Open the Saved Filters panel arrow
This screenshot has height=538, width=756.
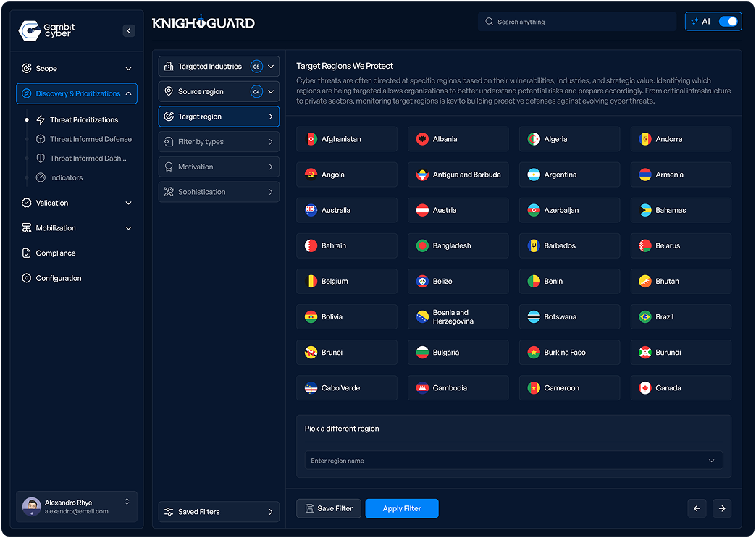pyautogui.click(x=271, y=512)
